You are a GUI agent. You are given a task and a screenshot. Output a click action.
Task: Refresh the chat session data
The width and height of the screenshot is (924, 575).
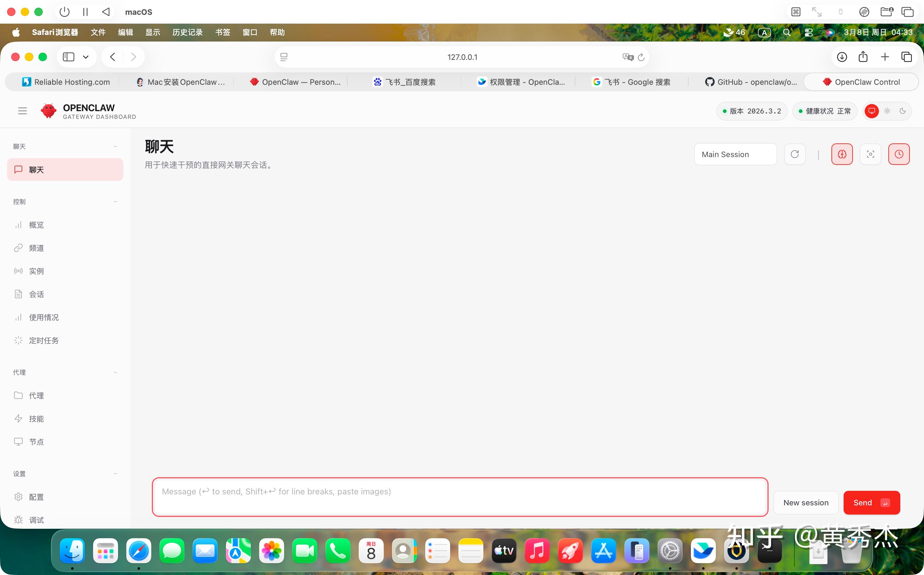click(795, 154)
